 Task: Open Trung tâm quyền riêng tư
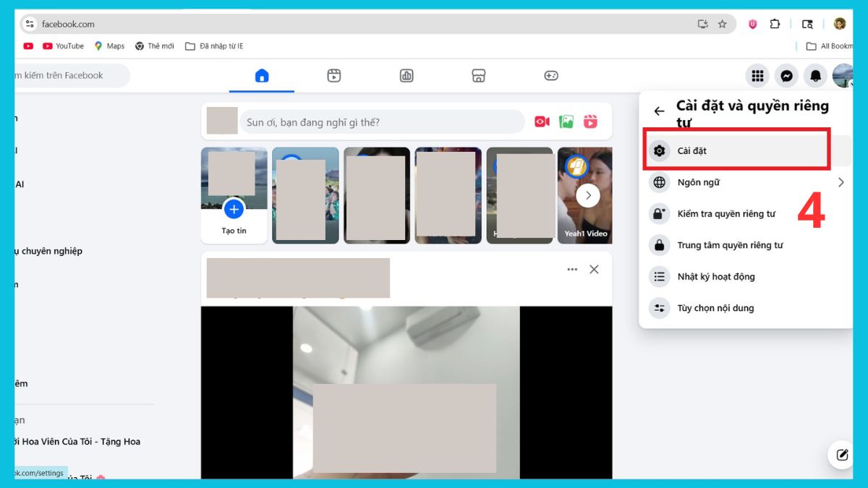[748, 245]
